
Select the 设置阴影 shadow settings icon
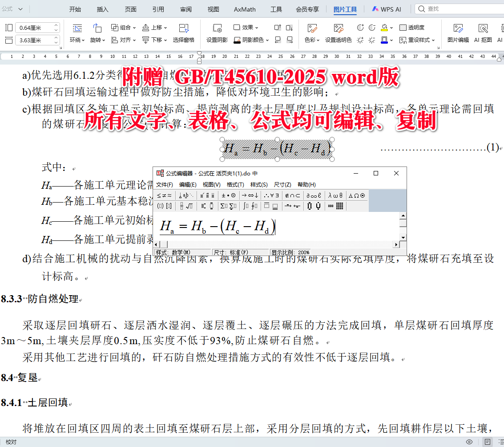[218, 33]
